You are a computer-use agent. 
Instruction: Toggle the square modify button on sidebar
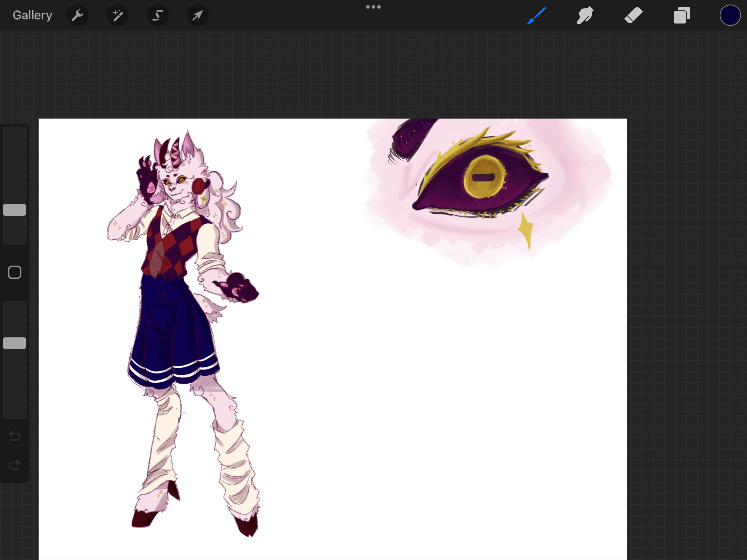[x=15, y=272]
